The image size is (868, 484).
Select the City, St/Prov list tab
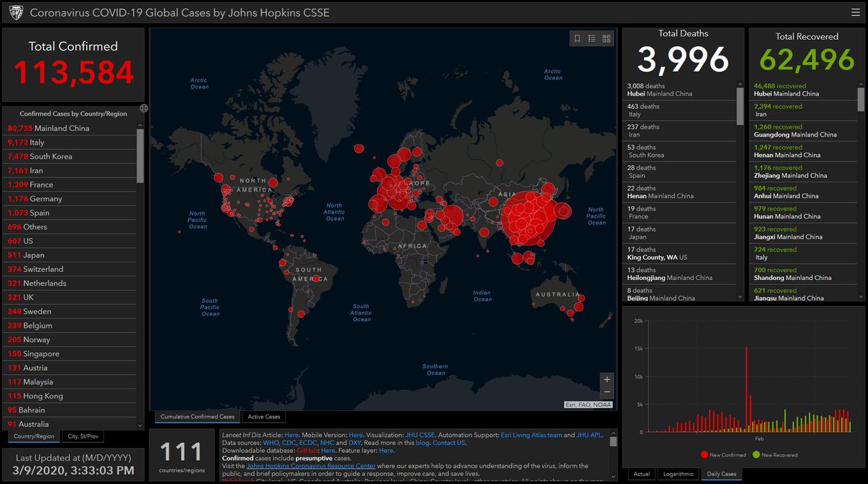click(83, 436)
